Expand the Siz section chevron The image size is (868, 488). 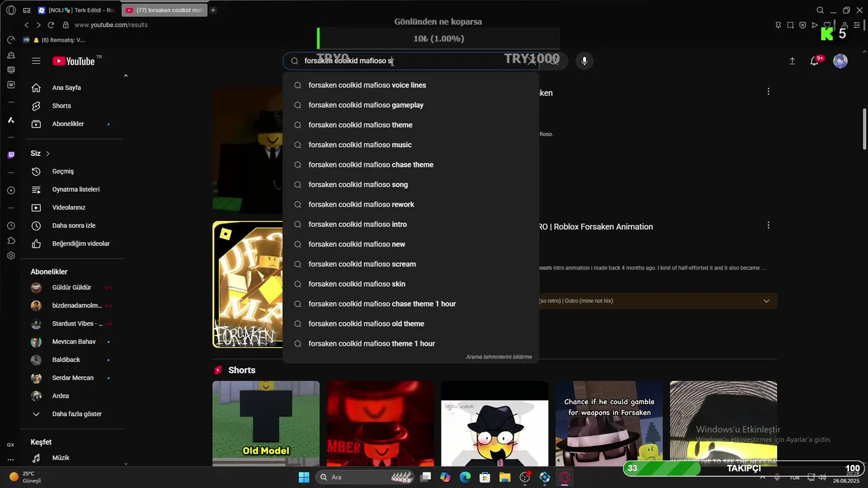[47, 154]
